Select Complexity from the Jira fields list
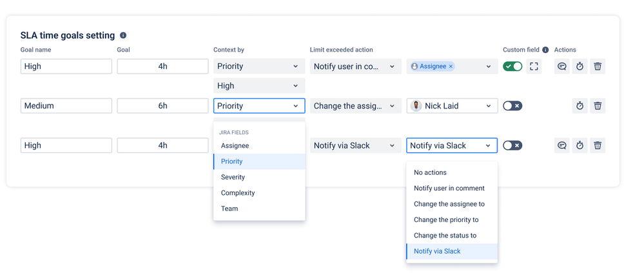 point(259,193)
